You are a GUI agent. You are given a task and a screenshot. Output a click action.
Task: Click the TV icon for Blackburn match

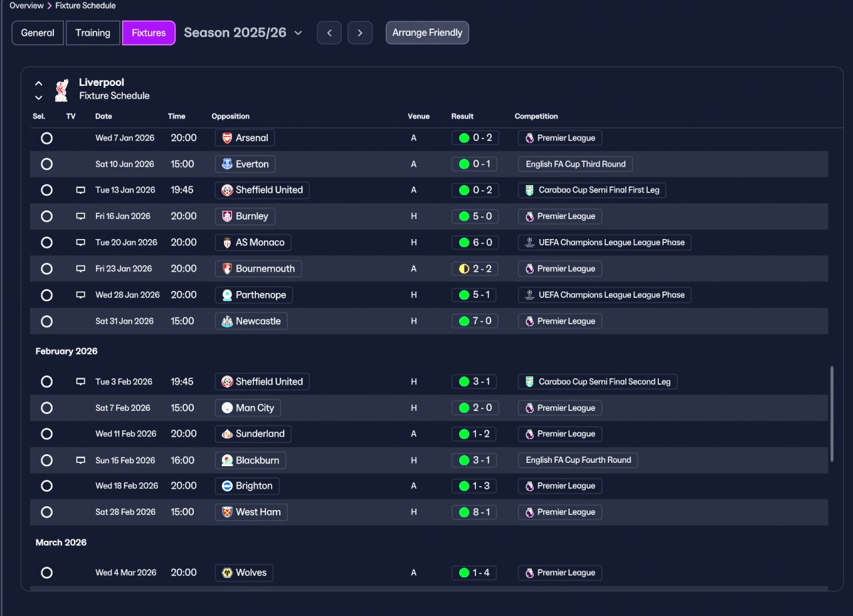[x=81, y=460]
